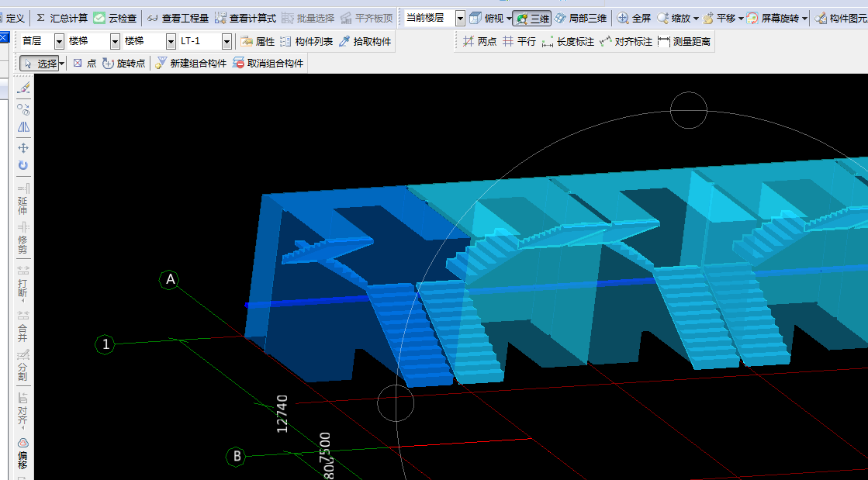Select the 点 point draw tool
868x480 pixels.
(85, 64)
